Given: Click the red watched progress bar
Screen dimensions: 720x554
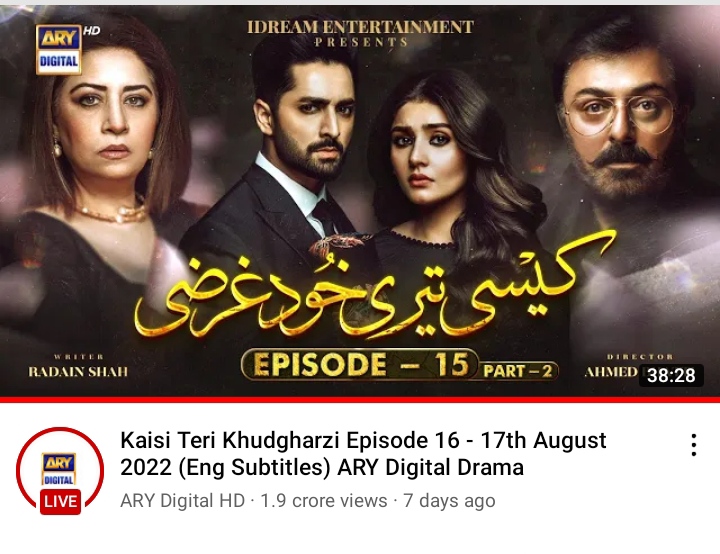Looking at the screenshot, I should pos(360,400).
